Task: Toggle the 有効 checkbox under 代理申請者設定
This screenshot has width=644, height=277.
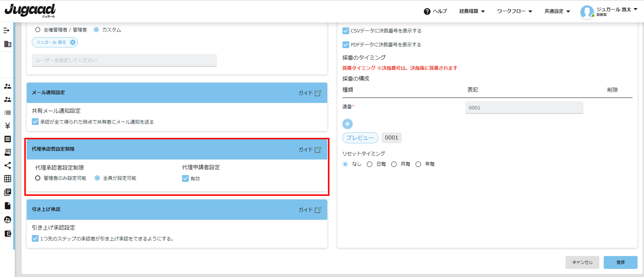Action: click(x=185, y=178)
